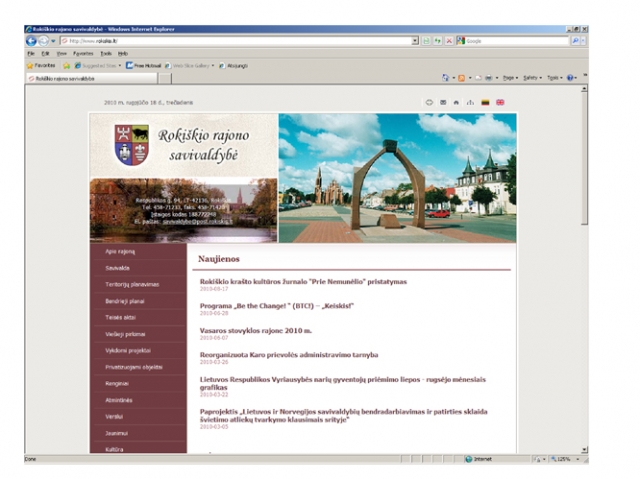Click the website envelope email icon
This screenshot has height=479, width=640.
tap(443, 102)
